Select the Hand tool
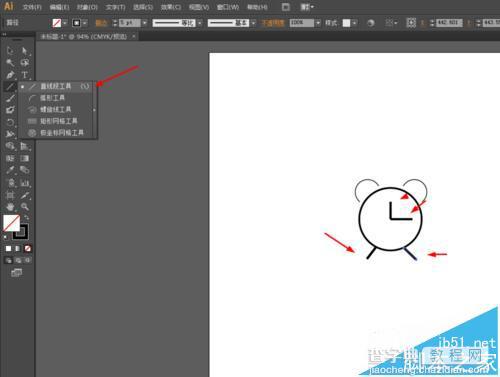Viewport: 500px width, 377px height. pos(10,207)
